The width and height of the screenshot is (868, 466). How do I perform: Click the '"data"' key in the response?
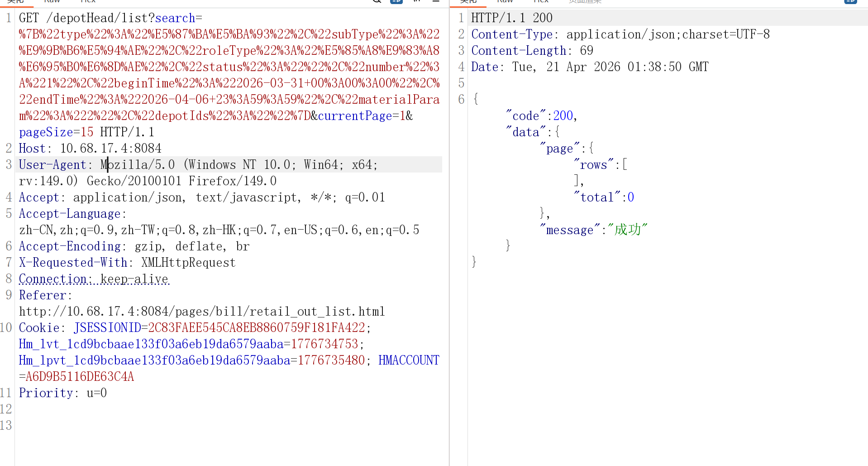pyautogui.click(x=526, y=132)
